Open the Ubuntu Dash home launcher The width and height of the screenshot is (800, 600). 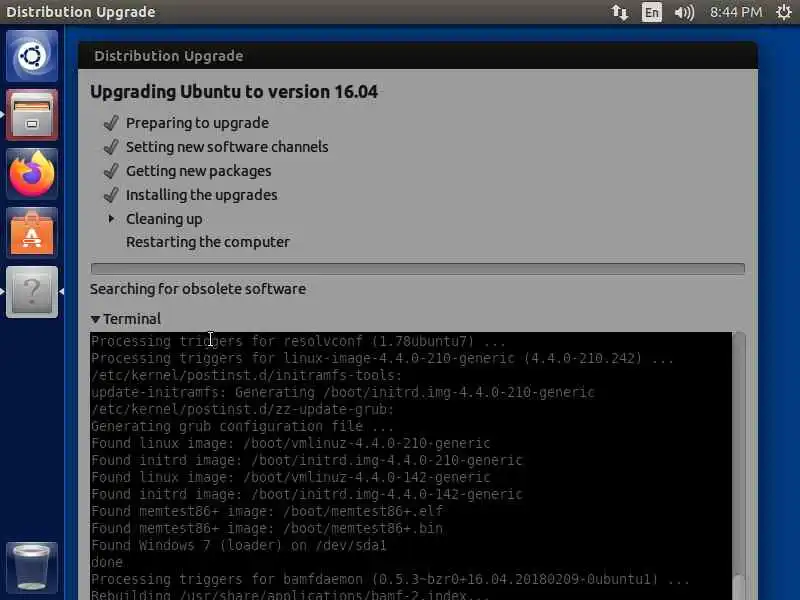pyautogui.click(x=32, y=56)
